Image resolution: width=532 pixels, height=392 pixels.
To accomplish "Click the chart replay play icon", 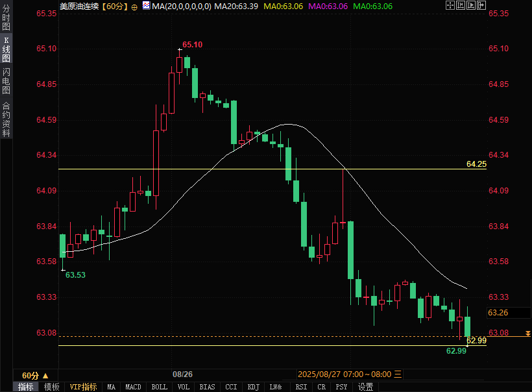I will point(471,5).
